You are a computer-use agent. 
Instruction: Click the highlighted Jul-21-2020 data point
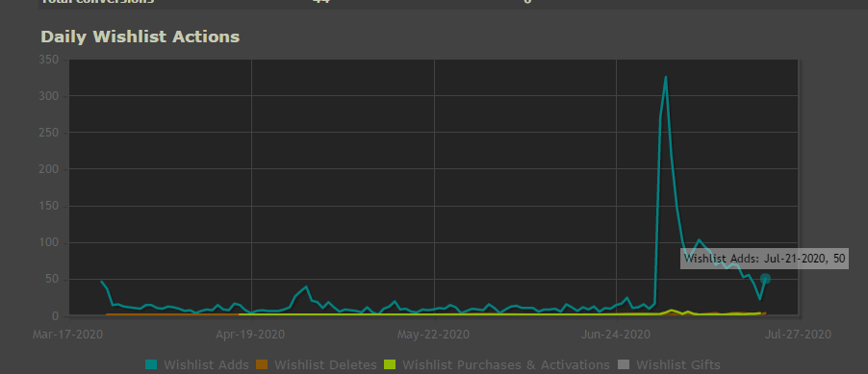coord(765,279)
